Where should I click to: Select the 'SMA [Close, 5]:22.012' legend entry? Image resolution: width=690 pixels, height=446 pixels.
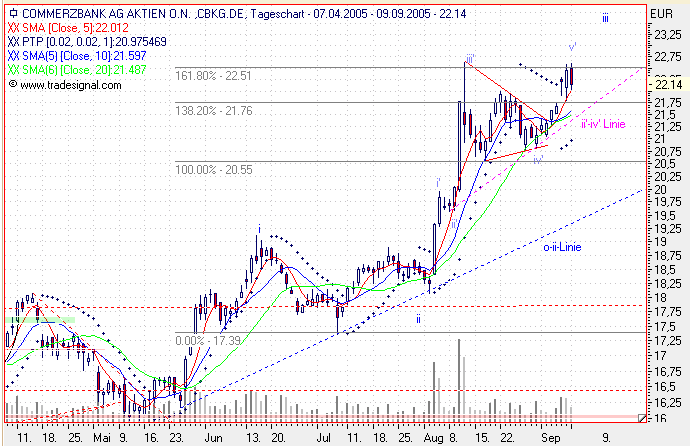click(x=75, y=28)
